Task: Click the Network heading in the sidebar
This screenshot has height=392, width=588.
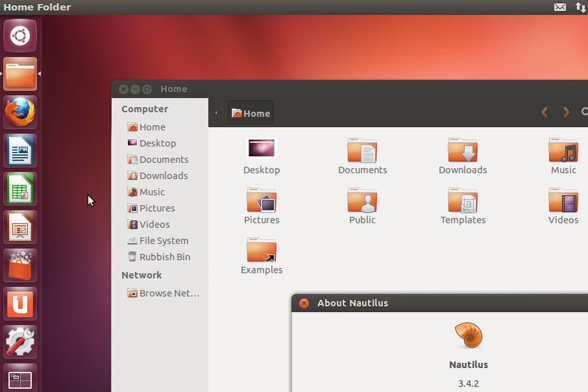Action: 141,275
